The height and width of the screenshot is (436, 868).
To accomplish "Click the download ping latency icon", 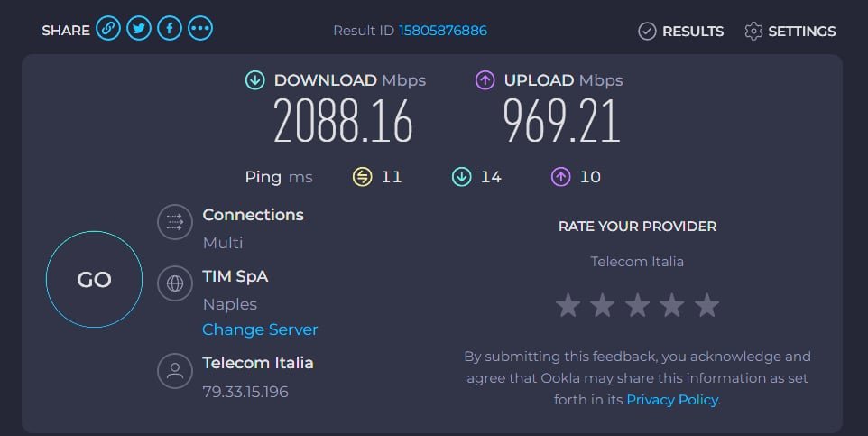I will pos(462,177).
